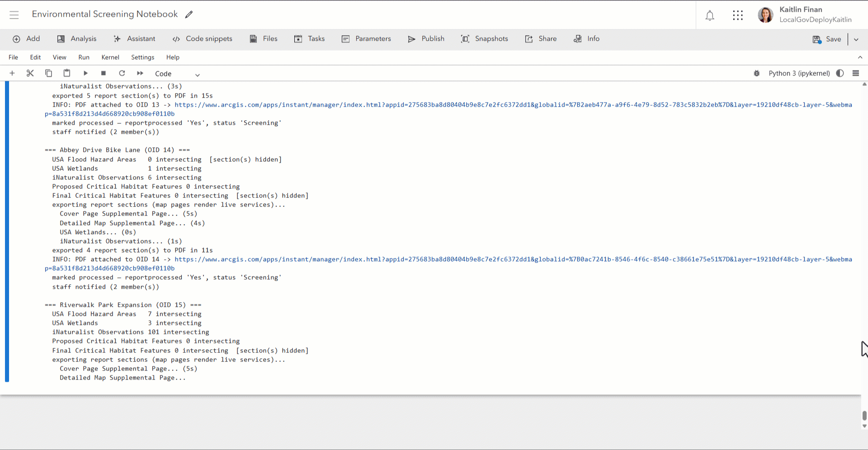The width and height of the screenshot is (868, 450).
Task: Interrupt the kernel with stop icon
Action: pyautogui.click(x=104, y=73)
